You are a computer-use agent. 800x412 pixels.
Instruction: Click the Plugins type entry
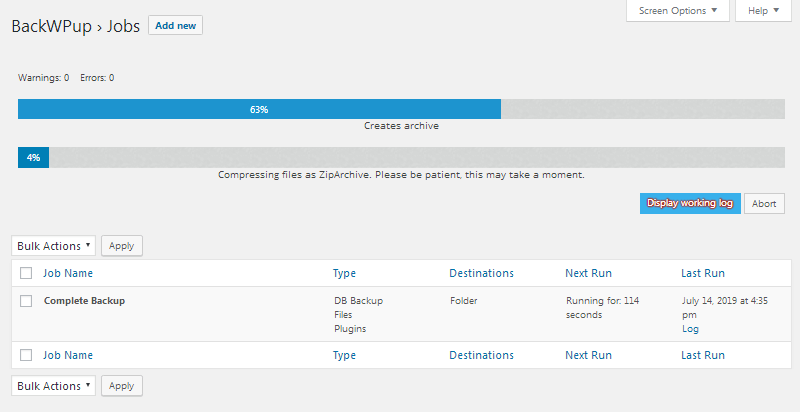(x=350, y=329)
